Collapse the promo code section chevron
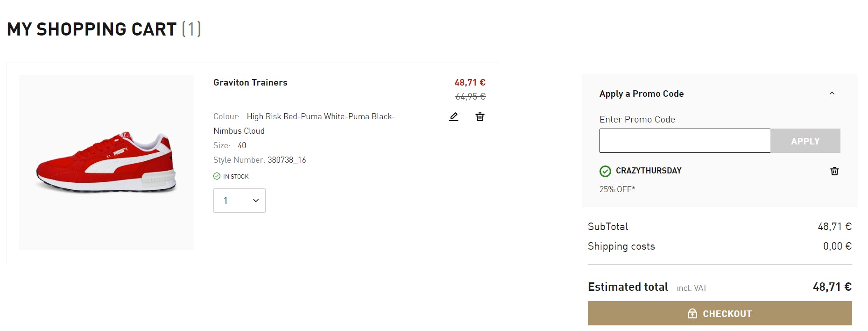Screen dimensions: 868x331 (832, 94)
